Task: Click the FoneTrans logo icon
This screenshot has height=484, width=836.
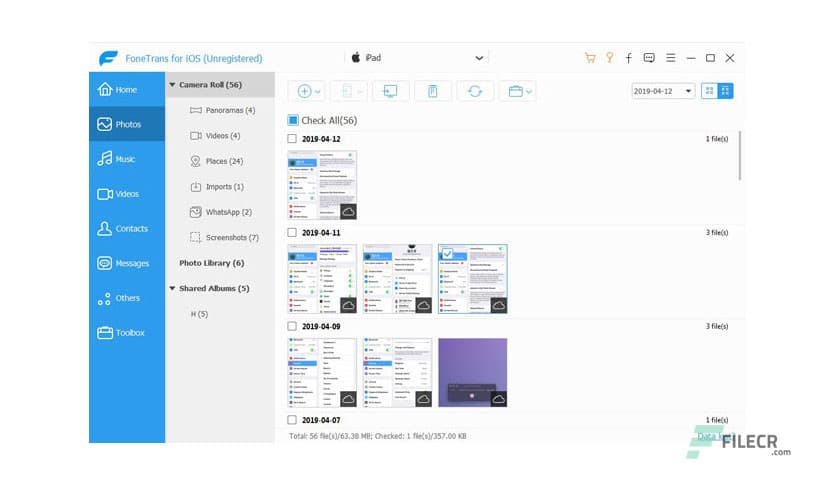Action: (x=108, y=58)
